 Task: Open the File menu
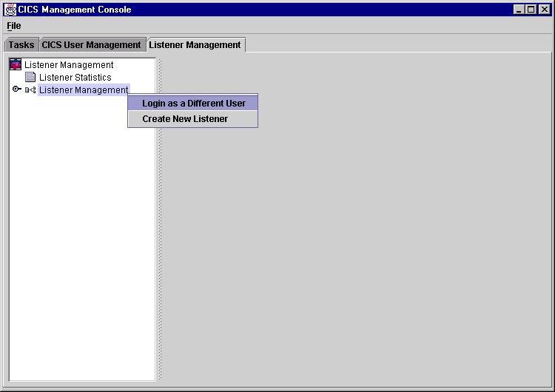click(14, 26)
